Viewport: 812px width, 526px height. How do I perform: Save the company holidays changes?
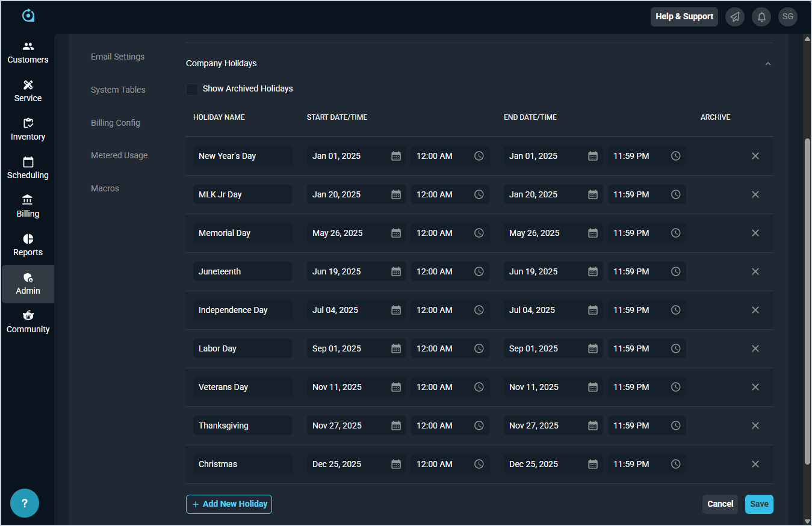[758, 504]
